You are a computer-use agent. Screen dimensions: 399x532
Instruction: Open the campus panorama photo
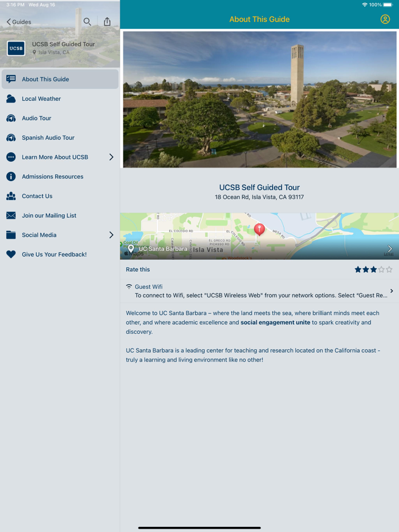click(260, 100)
